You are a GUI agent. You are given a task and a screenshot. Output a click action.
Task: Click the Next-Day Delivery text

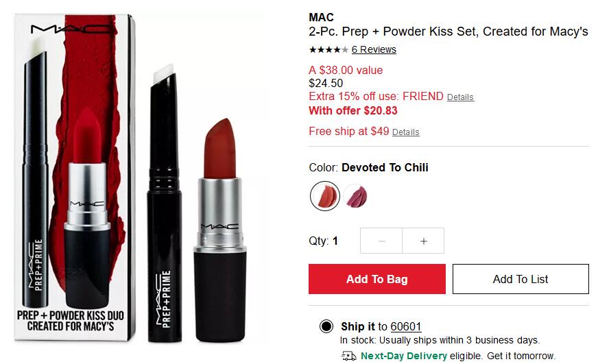pos(404,356)
